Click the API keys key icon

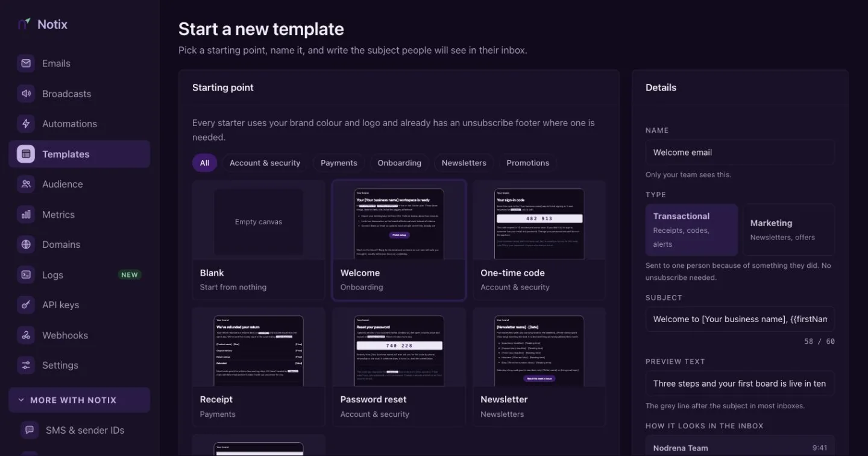tap(26, 305)
